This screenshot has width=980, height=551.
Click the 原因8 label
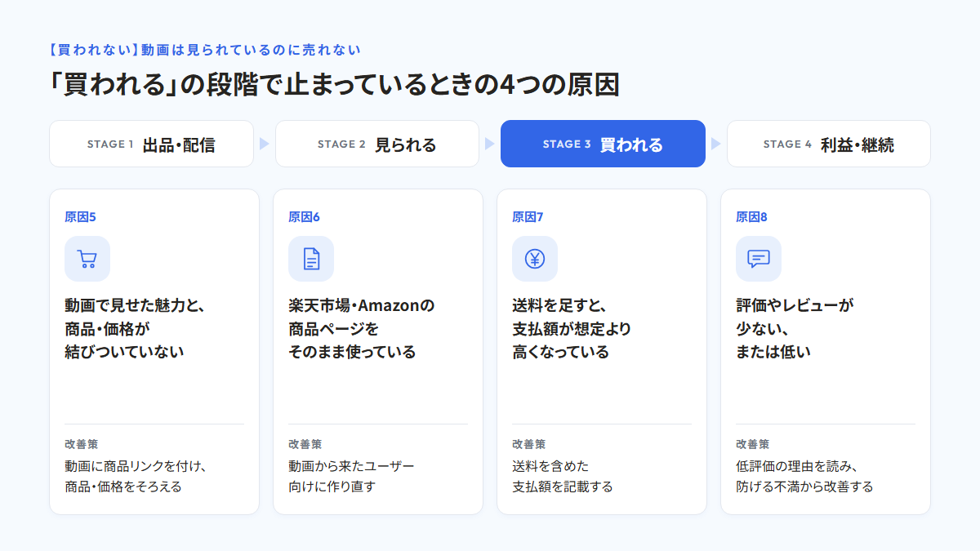pos(752,217)
